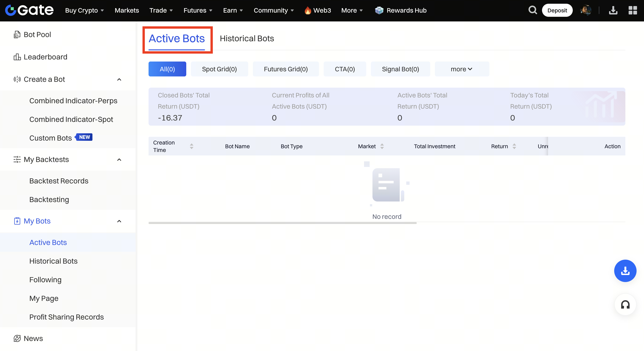Click the horizontal table scrollbar
The image size is (644, 351).
pos(282,223)
